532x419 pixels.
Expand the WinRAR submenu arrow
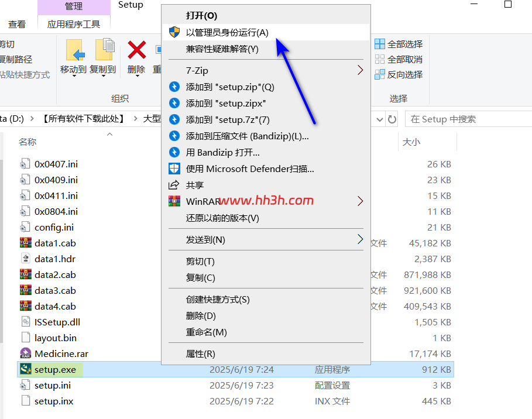(361, 201)
